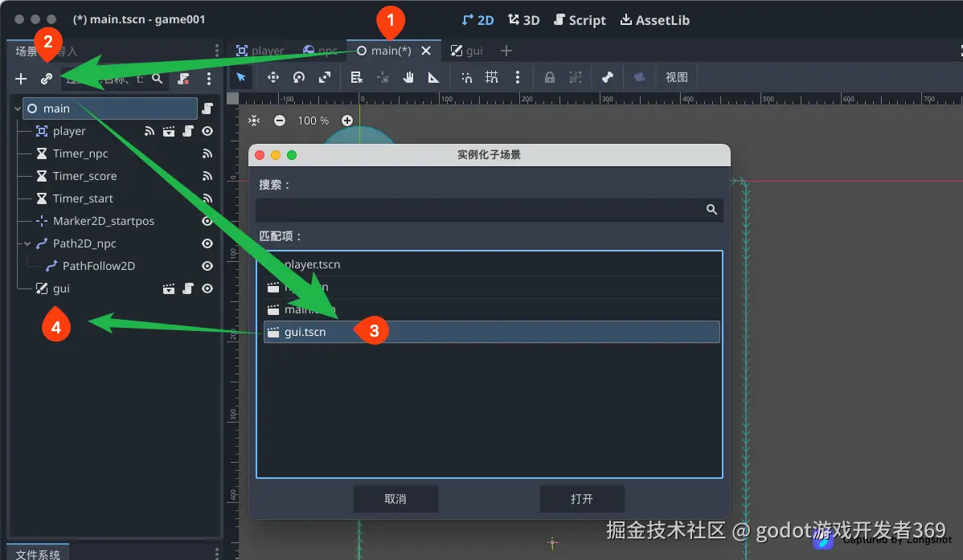The image size is (963, 560).
Task: Toggle smart snap in the toolbar
Action: click(467, 77)
